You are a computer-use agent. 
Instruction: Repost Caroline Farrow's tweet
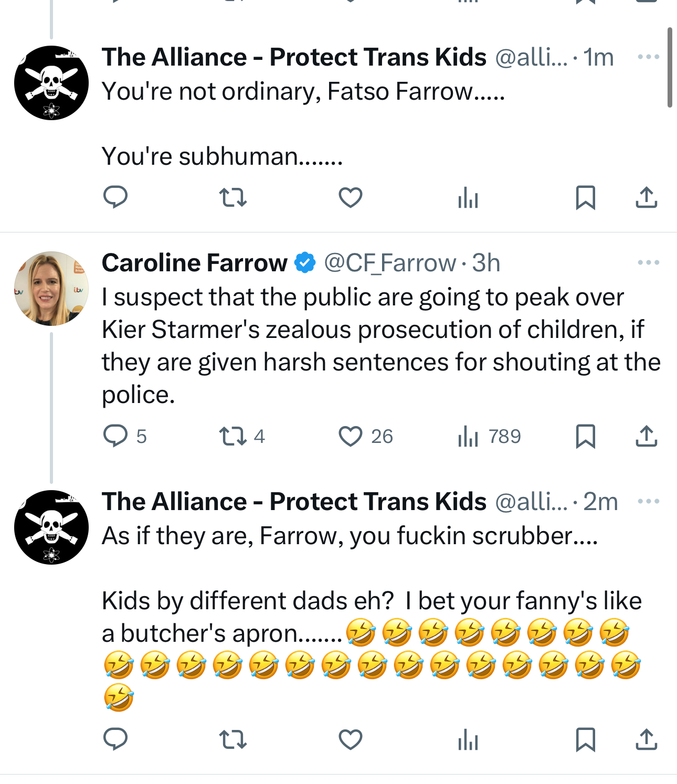232,436
